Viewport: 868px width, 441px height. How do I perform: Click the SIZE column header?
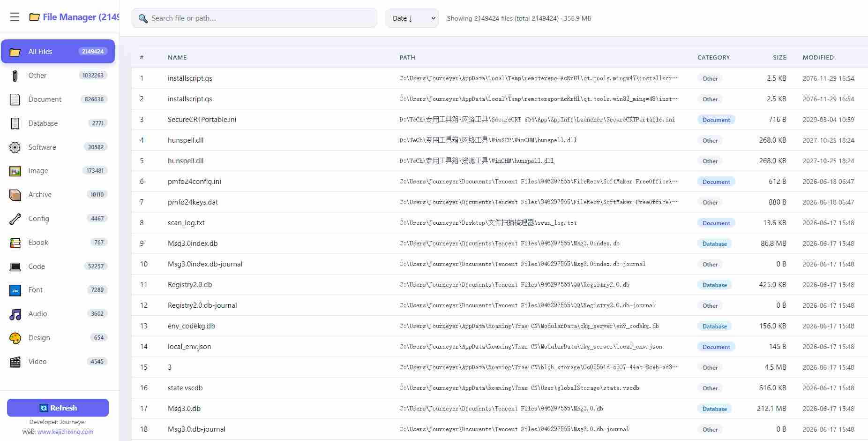[x=779, y=58]
